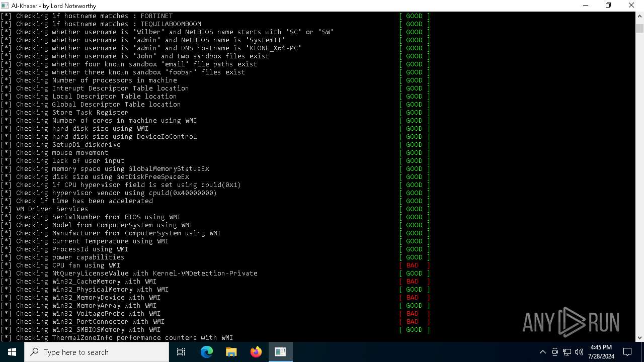644x362 pixels.
Task: Click the 'VM Driver Services' line
Action: [44, 209]
